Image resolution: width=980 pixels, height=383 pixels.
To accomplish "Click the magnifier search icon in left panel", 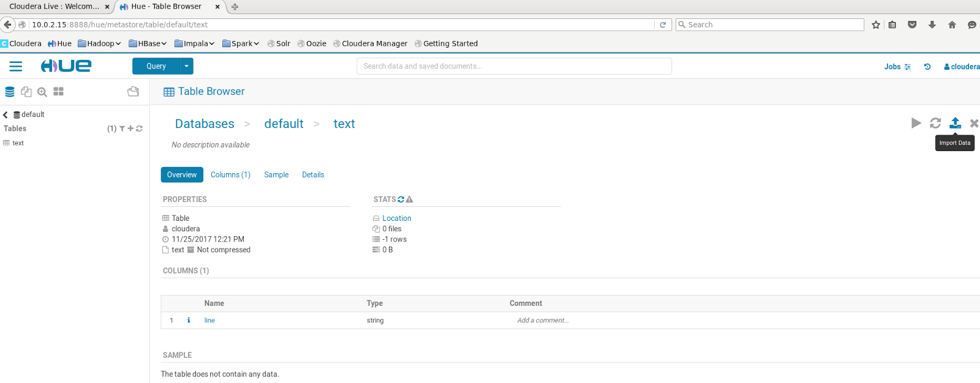I will 42,92.
